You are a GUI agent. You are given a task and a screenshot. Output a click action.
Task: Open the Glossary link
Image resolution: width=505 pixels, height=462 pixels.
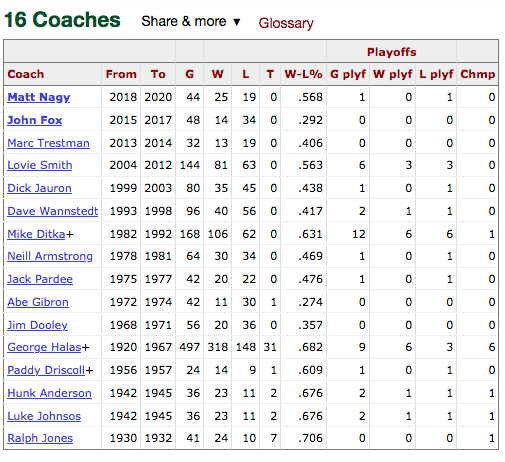[x=286, y=23]
